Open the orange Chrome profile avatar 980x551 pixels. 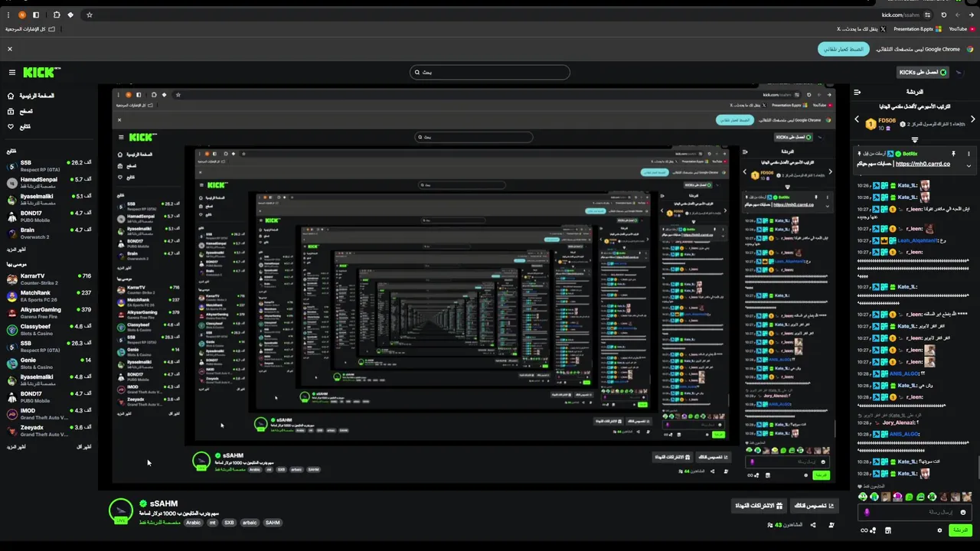click(22, 15)
